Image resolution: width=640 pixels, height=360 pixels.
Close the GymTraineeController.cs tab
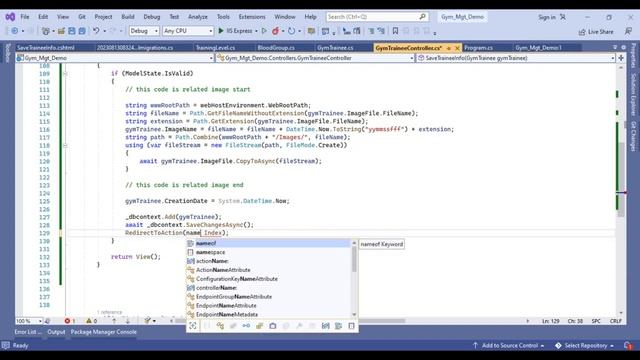point(457,48)
